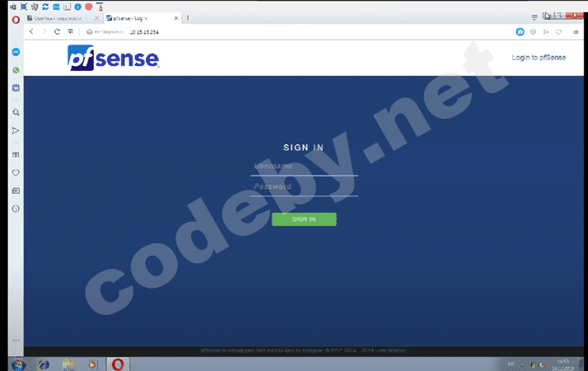
Task: Add page to bookmarks with heart icon
Action: [558, 32]
